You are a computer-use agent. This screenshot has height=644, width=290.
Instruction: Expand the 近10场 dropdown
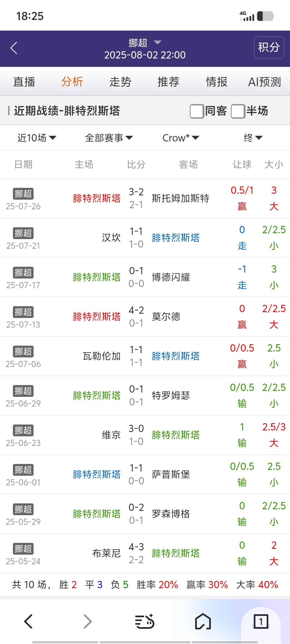click(x=37, y=138)
